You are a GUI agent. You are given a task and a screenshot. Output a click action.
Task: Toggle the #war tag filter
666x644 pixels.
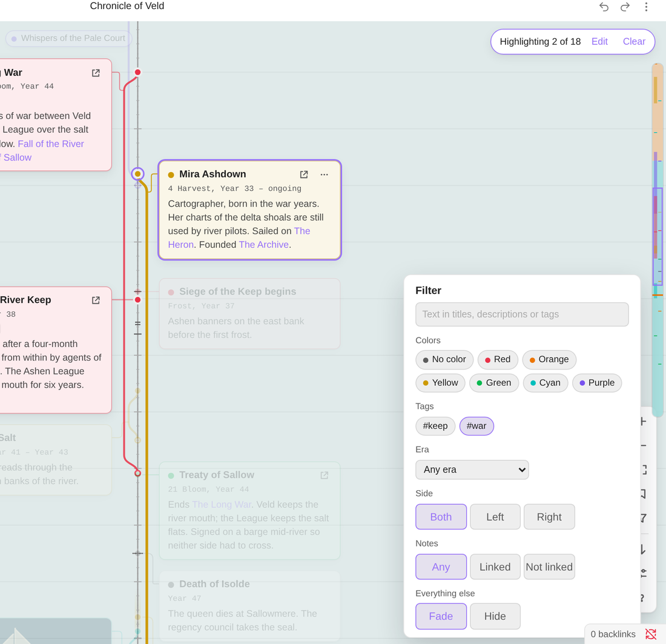pos(476,426)
